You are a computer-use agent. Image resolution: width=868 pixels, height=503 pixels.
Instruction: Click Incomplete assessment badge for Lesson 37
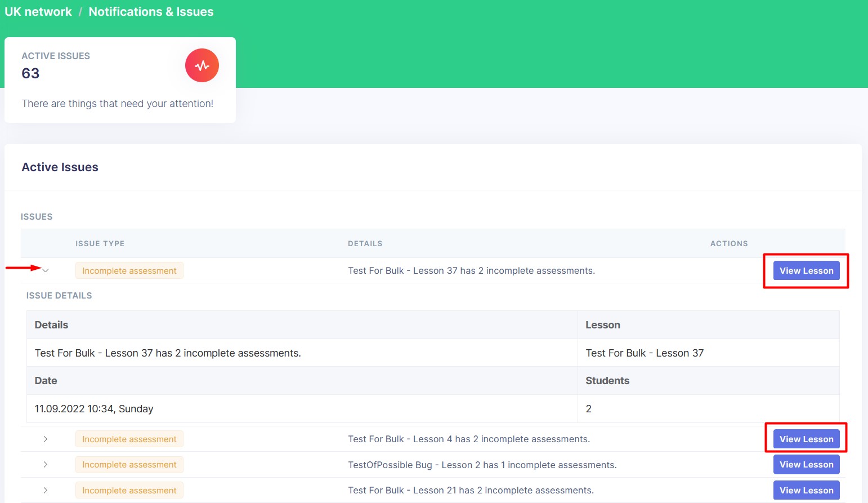click(129, 271)
